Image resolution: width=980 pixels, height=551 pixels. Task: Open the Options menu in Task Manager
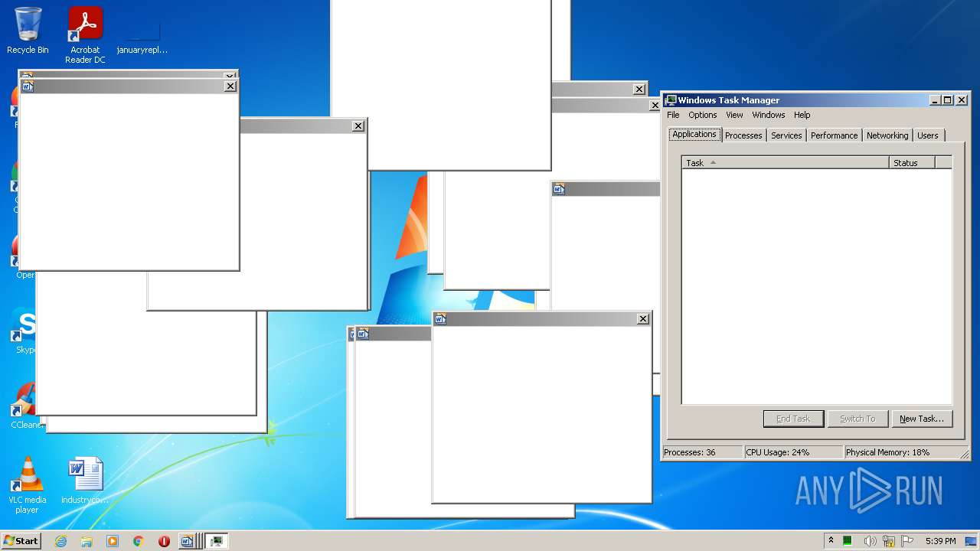tap(702, 115)
